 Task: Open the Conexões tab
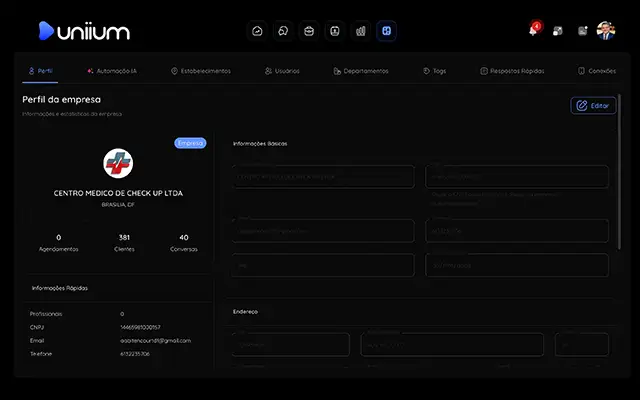[597, 71]
